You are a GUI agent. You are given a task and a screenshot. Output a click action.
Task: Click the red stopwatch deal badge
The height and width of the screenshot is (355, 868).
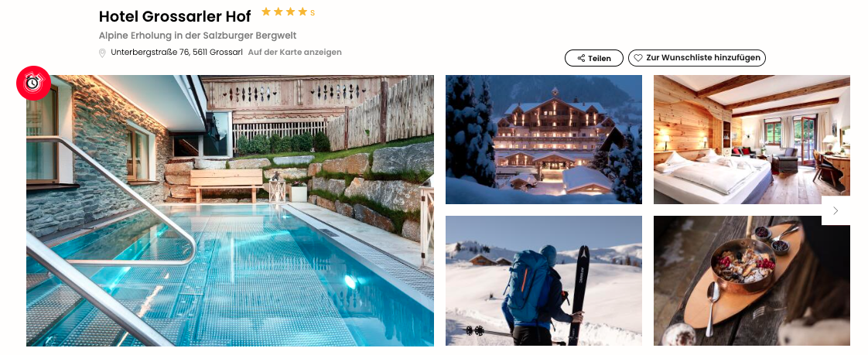[33, 83]
